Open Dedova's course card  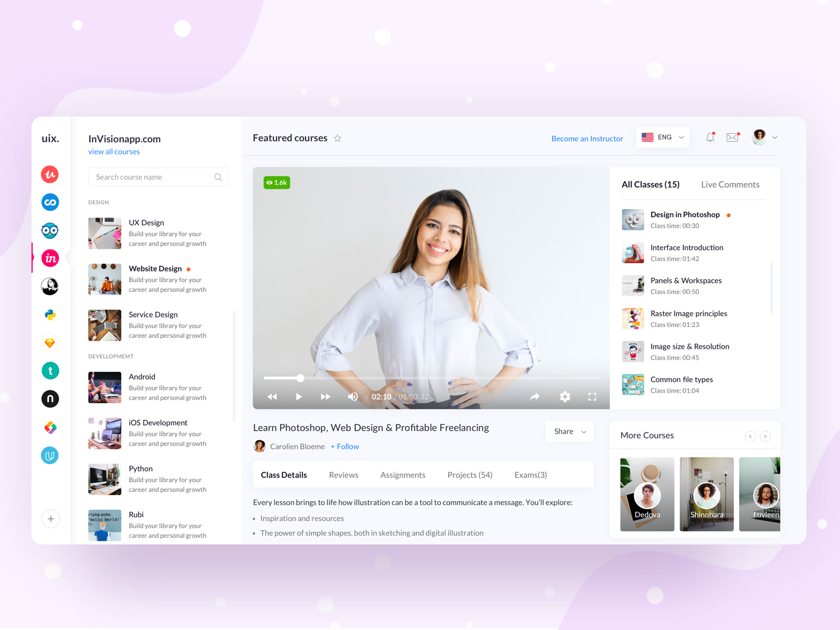[x=647, y=494]
